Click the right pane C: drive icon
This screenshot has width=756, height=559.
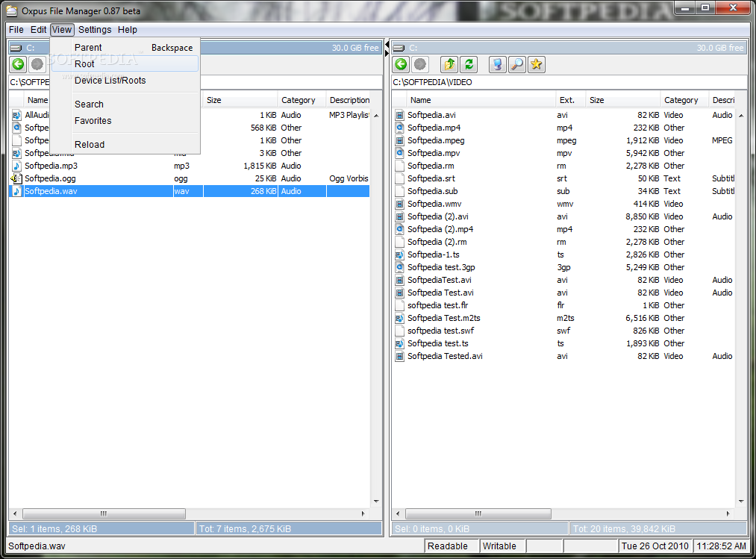click(399, 48)
